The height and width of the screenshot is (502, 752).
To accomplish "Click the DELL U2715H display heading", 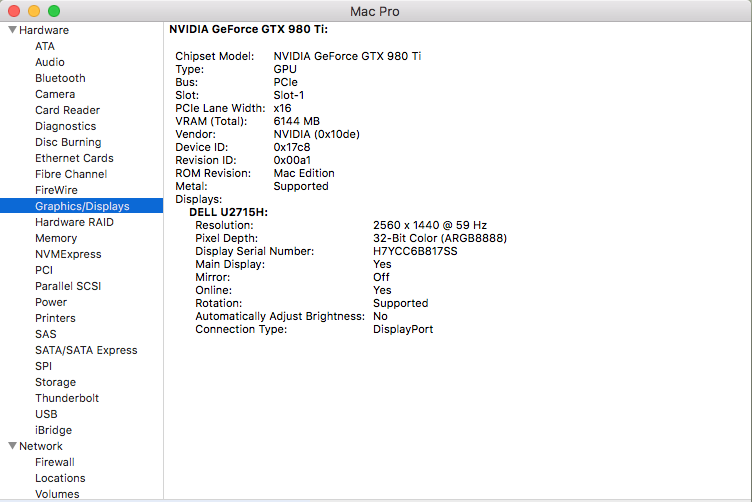I will 228,212.
